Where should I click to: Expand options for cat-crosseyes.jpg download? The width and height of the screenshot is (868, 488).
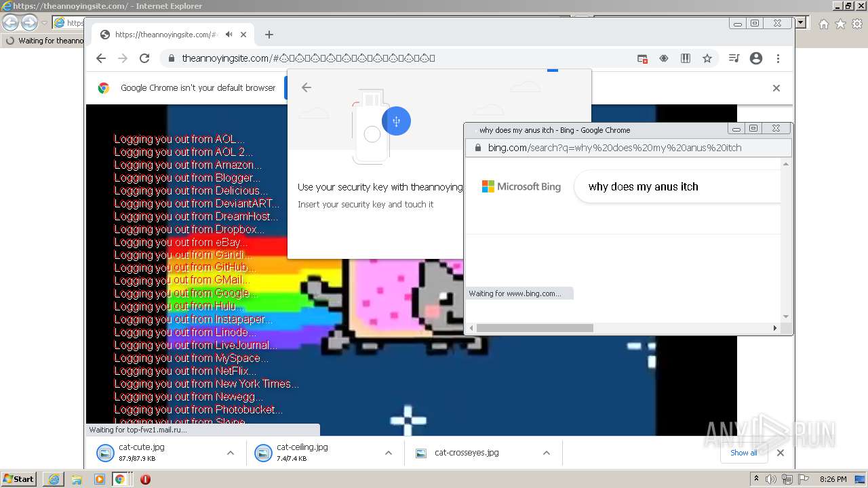pyautogui.click(x=546, y=453)
